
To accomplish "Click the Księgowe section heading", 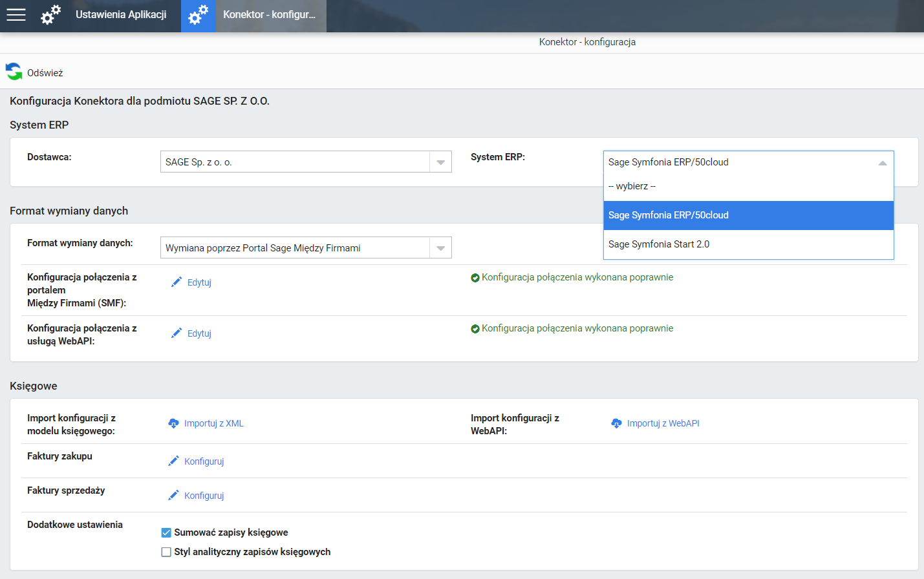I will (34, 386).
